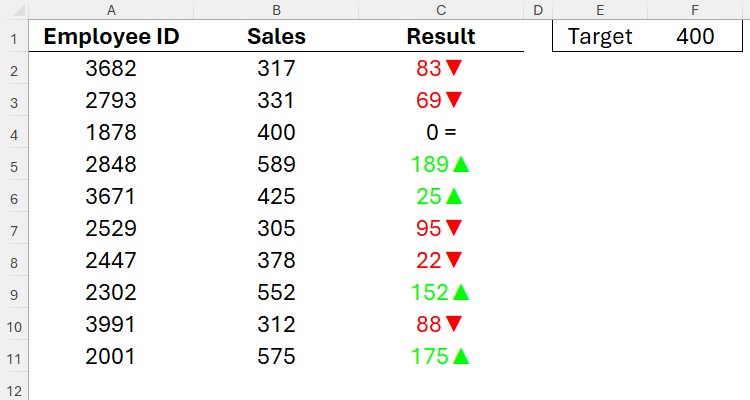Select the cell with Employee ID 3682
This screenshot has height=400, width=750.
[x=111, y=69]
